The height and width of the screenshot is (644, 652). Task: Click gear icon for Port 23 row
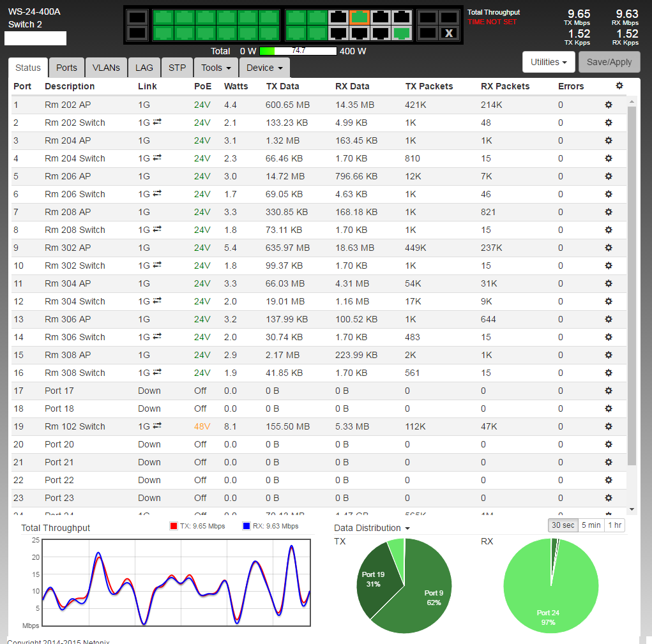coord(609,498)
